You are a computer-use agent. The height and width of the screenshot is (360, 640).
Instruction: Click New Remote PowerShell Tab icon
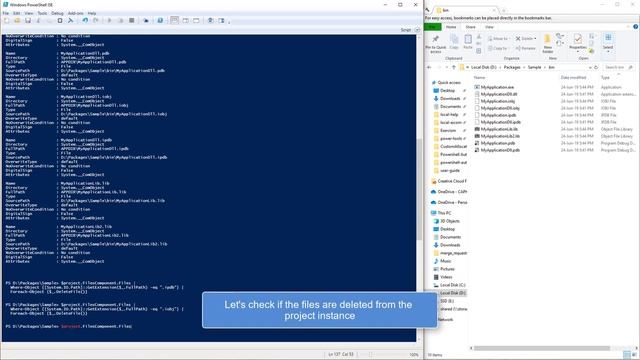[x=146, y=20]
